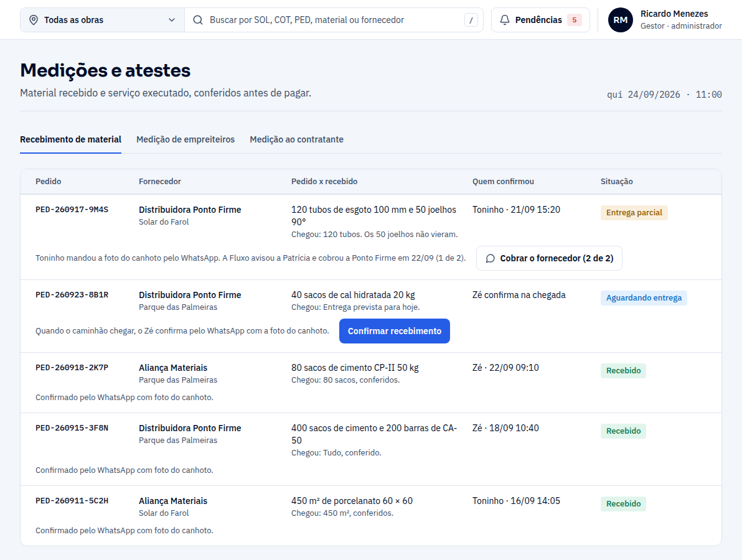Click Zé · 18/09 10:40 confirmation
This screenshot has width=742, height=560.
pyautogui.click(x=505, y=428)
